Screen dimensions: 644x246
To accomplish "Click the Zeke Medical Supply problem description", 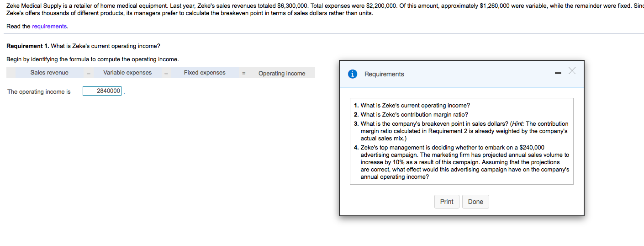I will [x=325, y=10].
